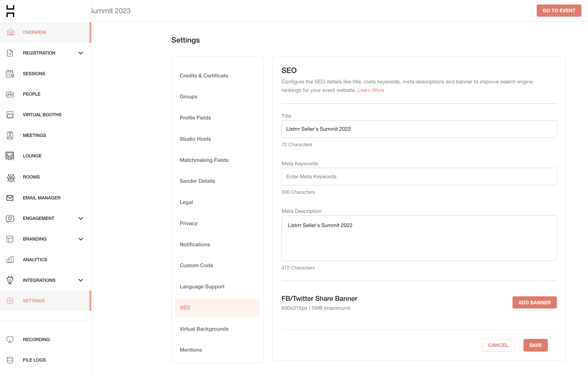Viewport: 588px width, 373px height.
Task: Select Groups settings tab
Action: 217,97
